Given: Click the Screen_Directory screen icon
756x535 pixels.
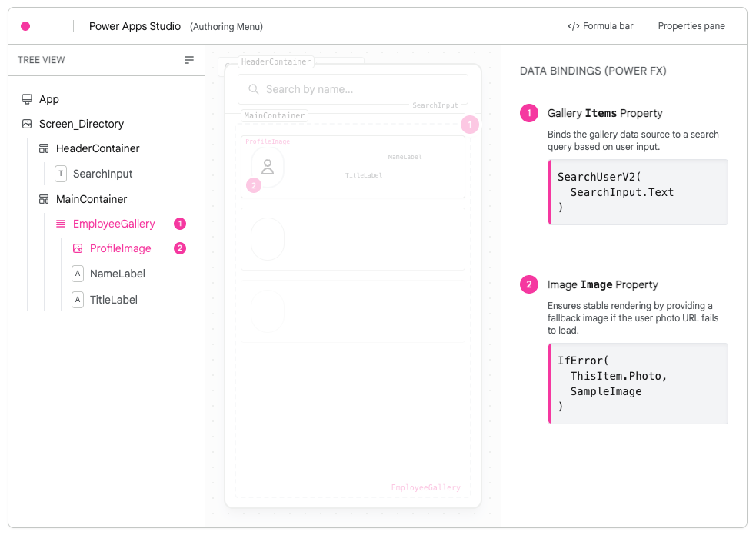Looking at the screenshot, I should pyautogui.click(x=27, y=124).
